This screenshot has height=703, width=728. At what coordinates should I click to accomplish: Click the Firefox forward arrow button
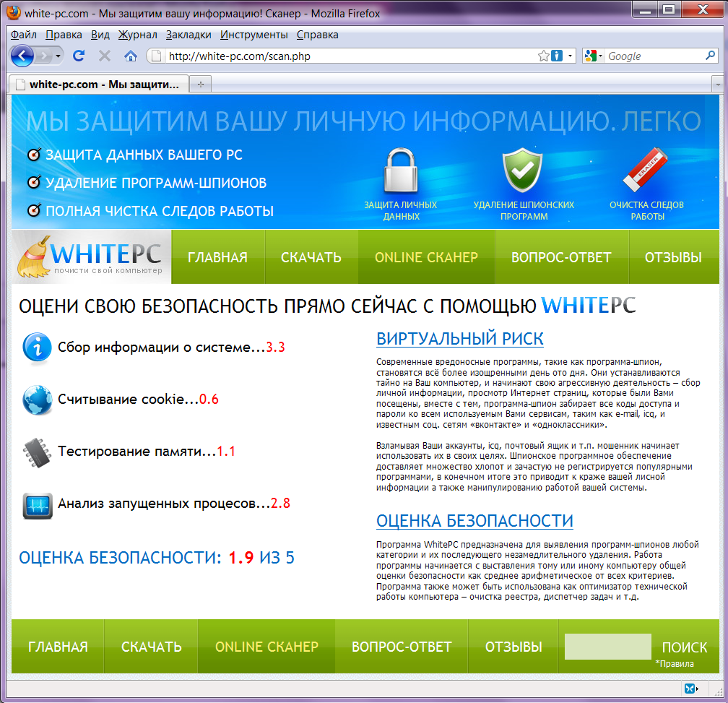pos(43,56)
